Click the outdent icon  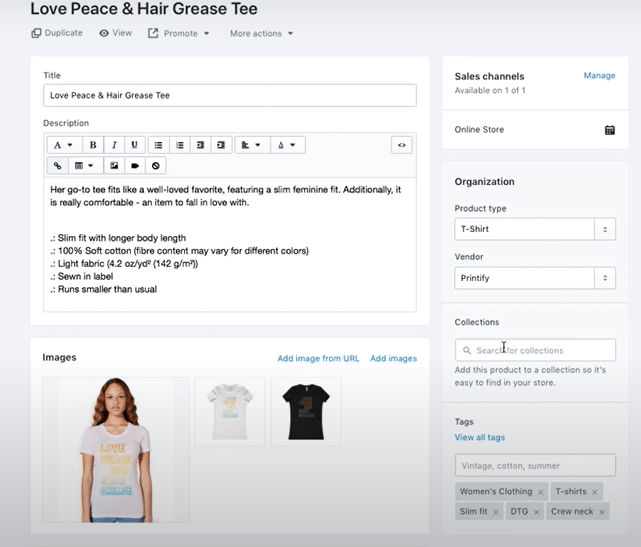(200, 145)
